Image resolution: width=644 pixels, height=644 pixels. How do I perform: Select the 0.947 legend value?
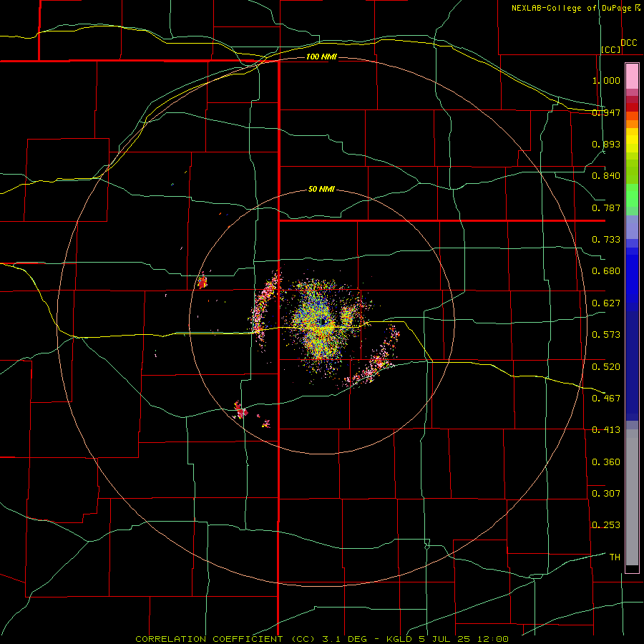coord(606,112)
